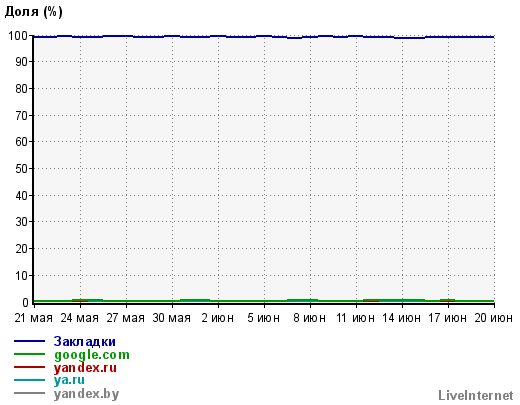Click the gray yandex.by legend line swatch

(x=29, y=393)
